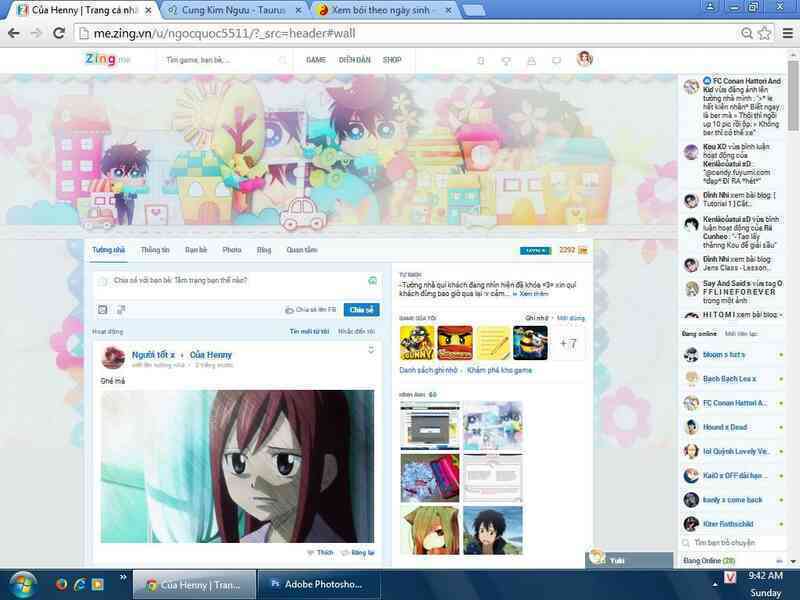Open 'Người tốt x' profile link on post
The height and width of the screenshot is (600, 800).
153,355
